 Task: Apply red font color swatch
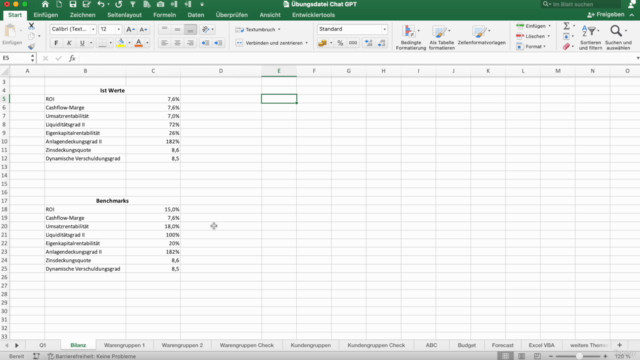[x=139, y=43]
